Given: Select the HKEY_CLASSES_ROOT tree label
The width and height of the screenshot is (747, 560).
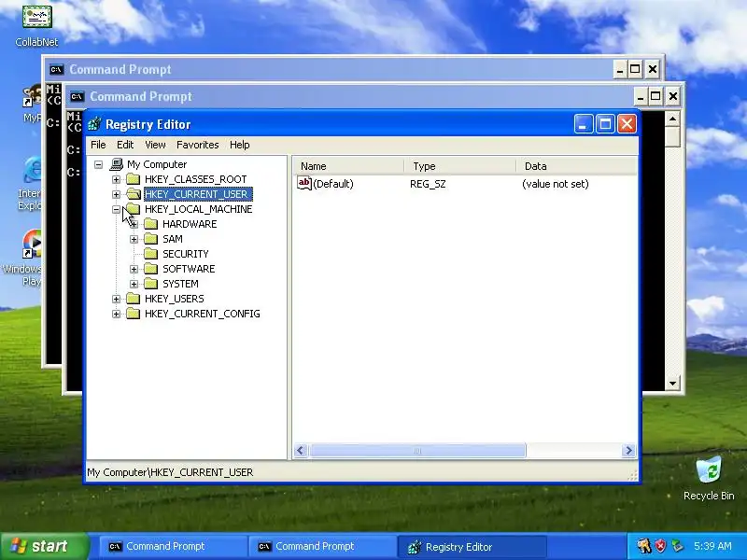Looking at the screenshot, I should tap(196, 179).
